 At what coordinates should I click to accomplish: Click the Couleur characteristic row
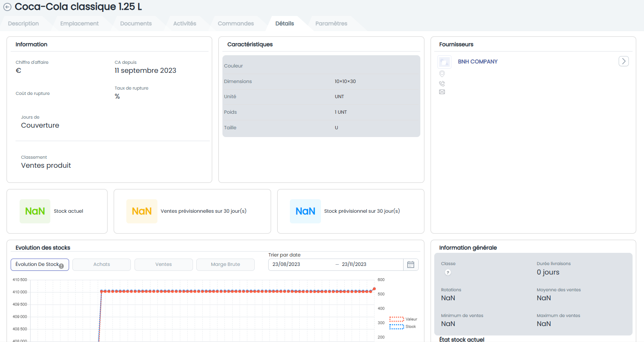pos(321,66)
